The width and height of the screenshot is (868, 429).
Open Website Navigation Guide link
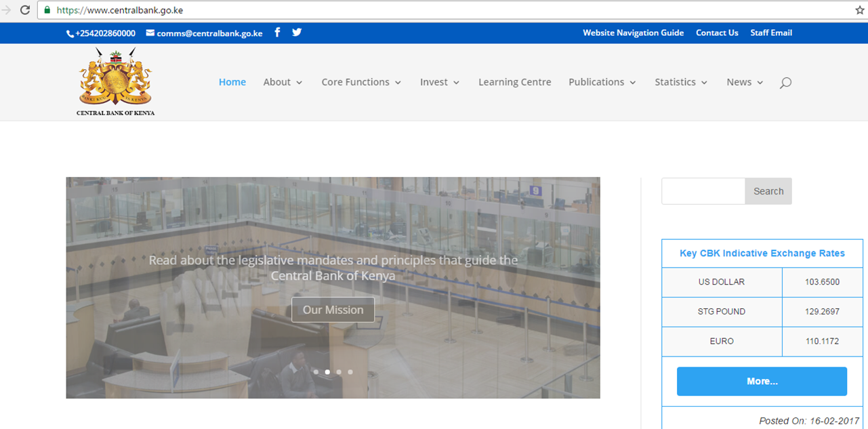point(634,33)
